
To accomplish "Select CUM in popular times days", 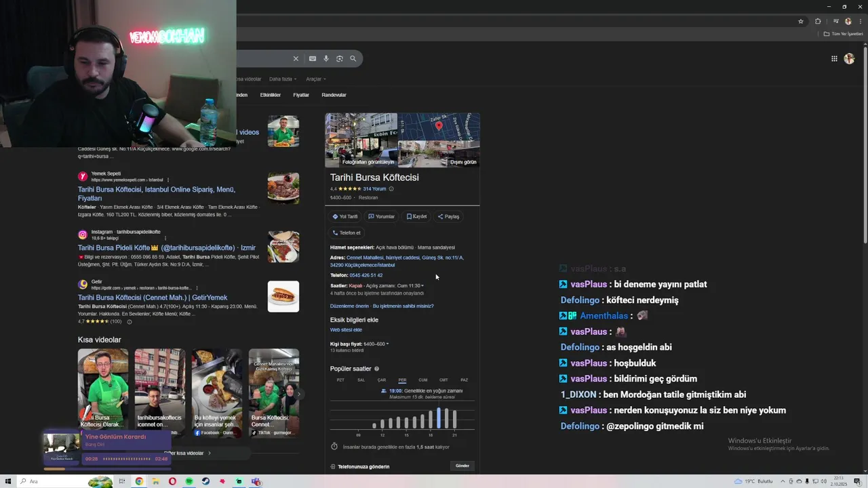I will coord(423,380).
